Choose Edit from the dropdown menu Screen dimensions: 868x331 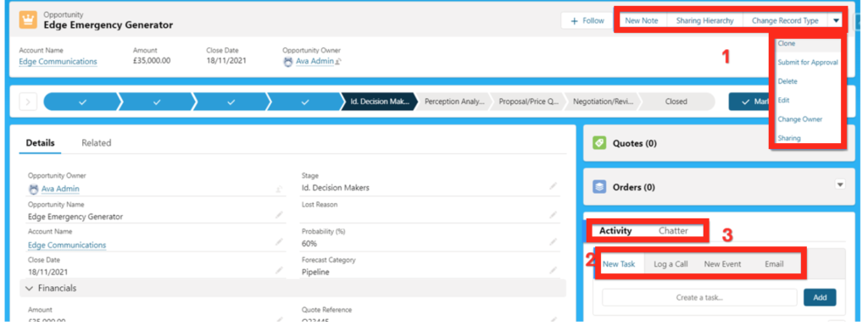783,100
